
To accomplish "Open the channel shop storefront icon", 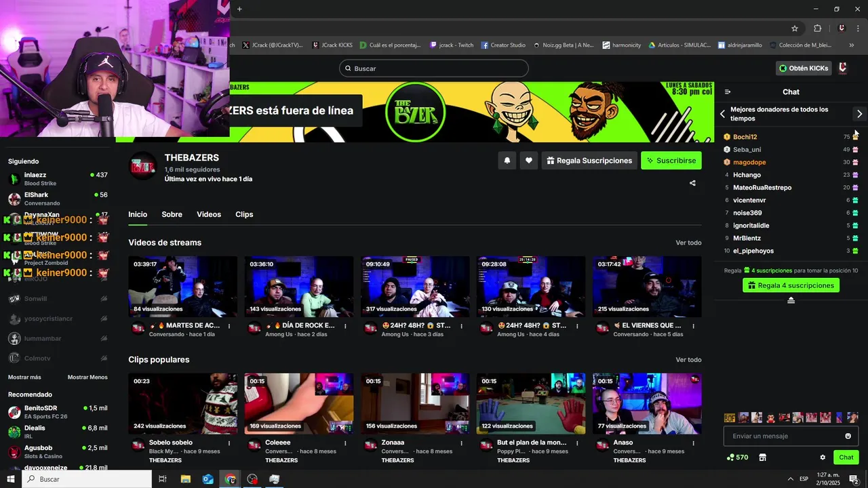I will coord(762,457).
